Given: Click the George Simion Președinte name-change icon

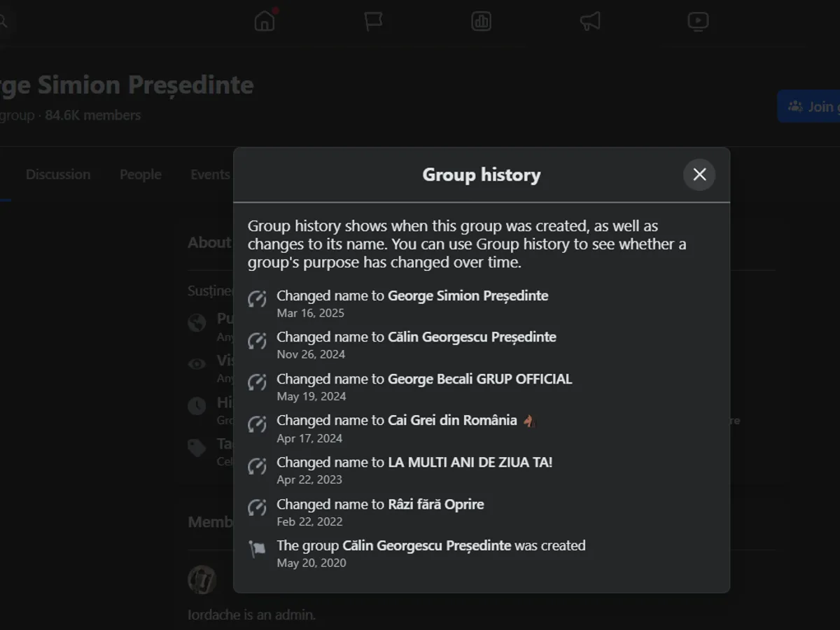Looking at the screenshot, I should point(257,300).
